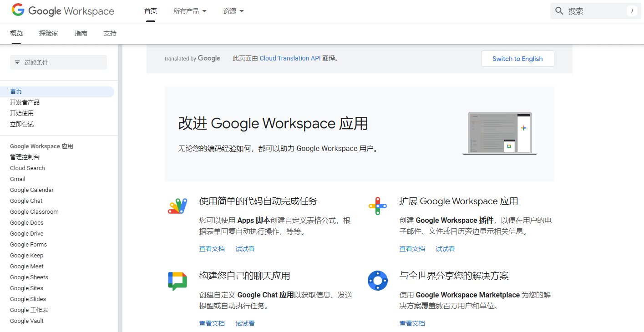Open Google Slides in the sidebar
Screen dimensions: 644x332
28,299
